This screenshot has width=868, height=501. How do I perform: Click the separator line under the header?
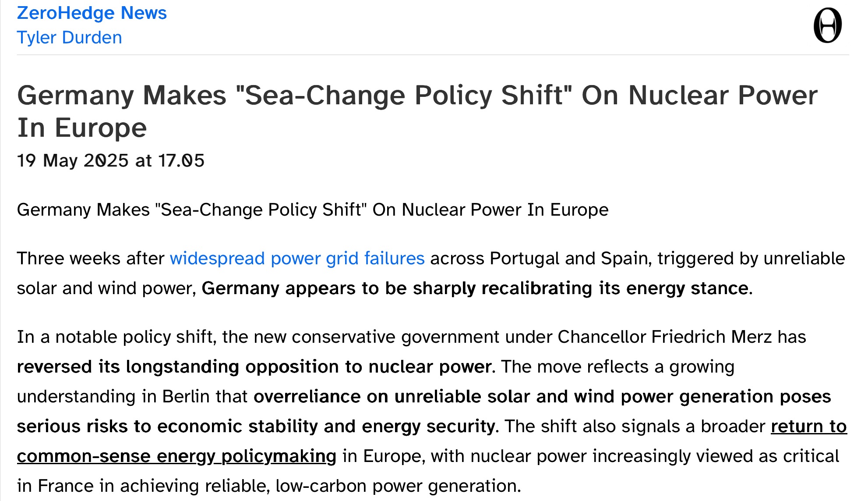pos(433,55)
